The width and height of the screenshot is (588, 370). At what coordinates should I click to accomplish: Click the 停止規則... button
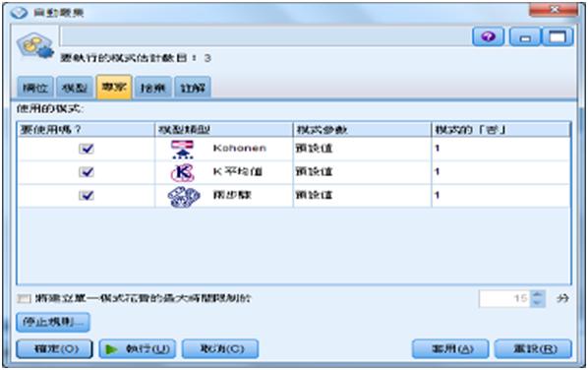[x=53, y=322]
